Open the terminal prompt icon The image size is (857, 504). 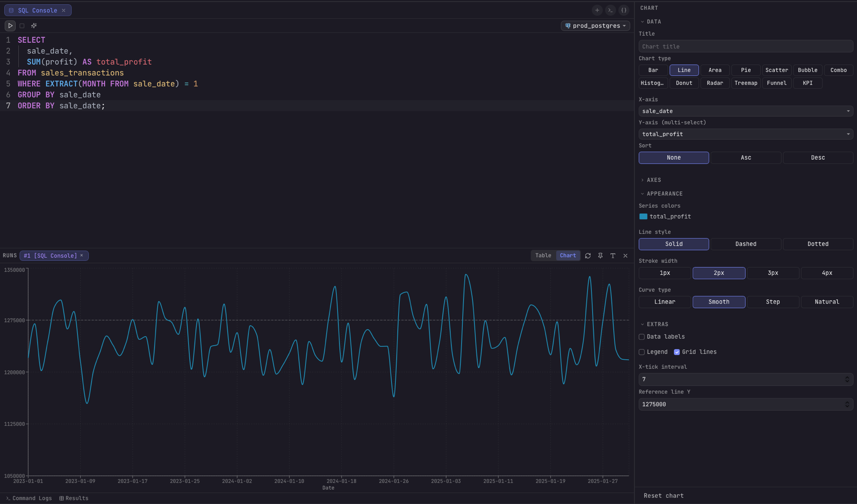pos(611,10)
